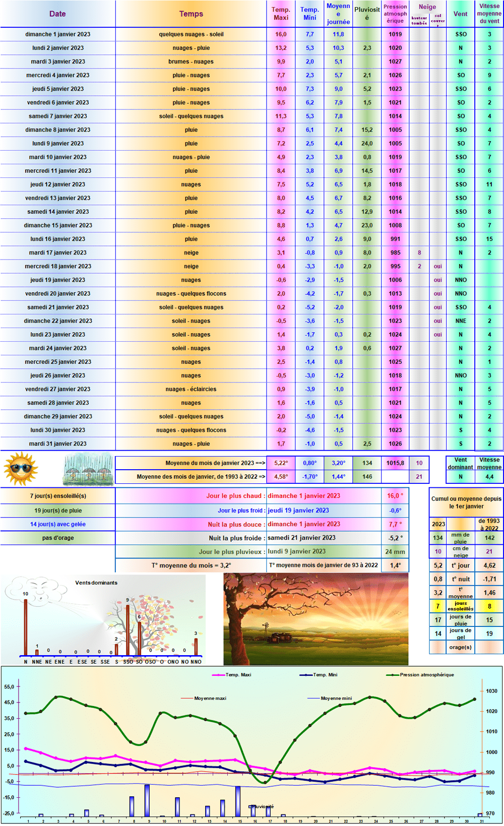Select the Pression atmosphérique column header
Viewport: 504px width, 826px height.
(x=395, y=14)
